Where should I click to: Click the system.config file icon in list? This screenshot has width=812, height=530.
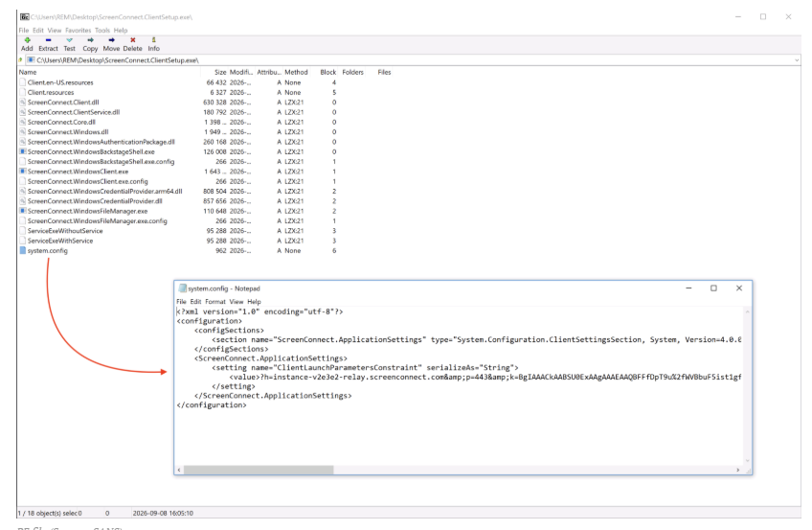click(23, 251)
